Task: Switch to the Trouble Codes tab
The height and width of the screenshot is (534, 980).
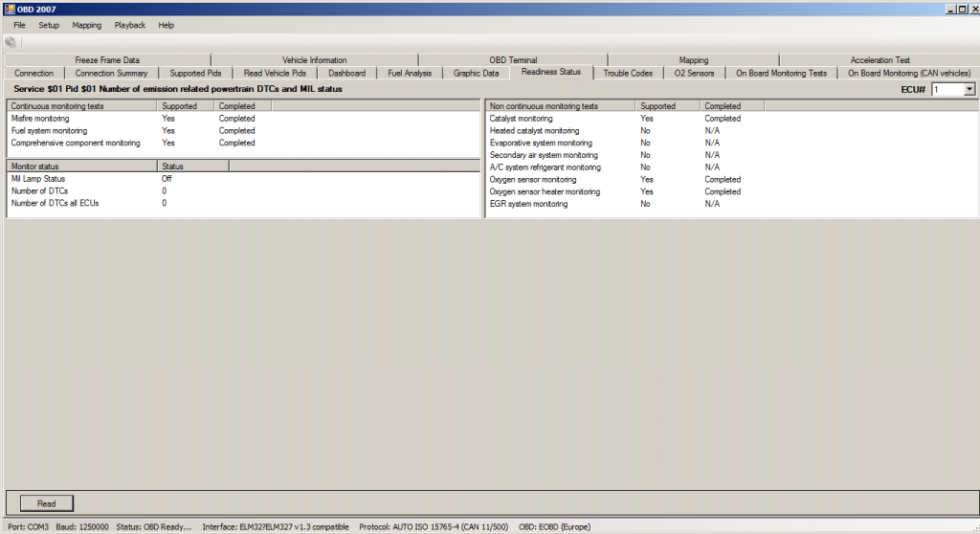Action: [628, 73]
